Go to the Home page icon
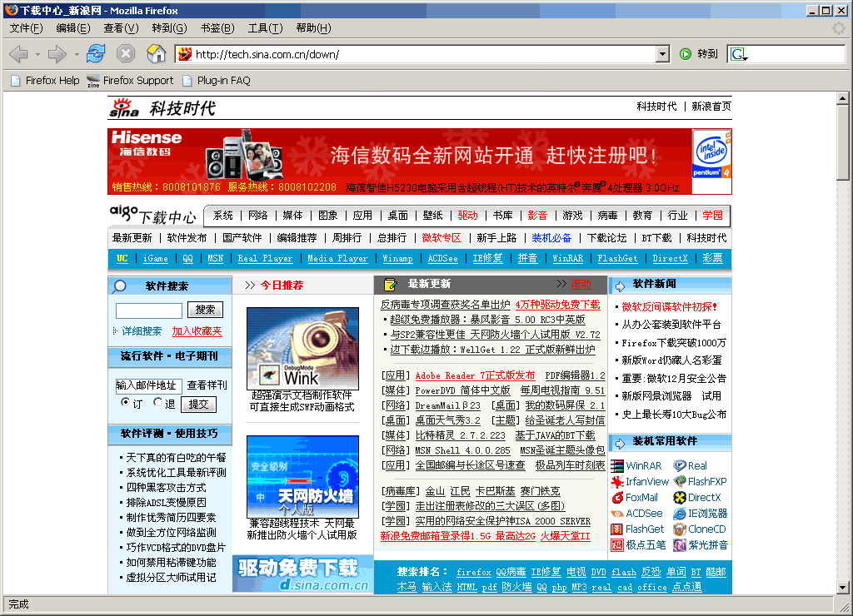The height and width of the screenshot is (616, 853). coord(156,53)
